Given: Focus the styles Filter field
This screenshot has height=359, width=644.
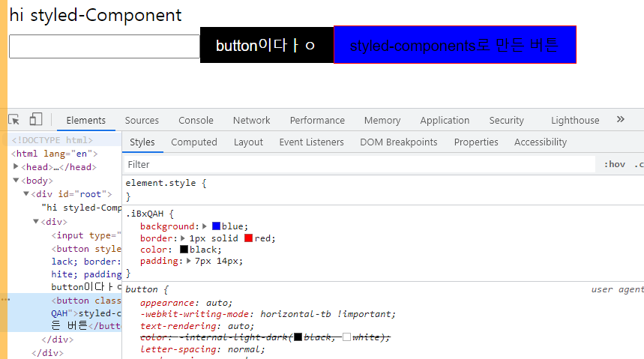Looking at the screenshot, I should 359,164.
